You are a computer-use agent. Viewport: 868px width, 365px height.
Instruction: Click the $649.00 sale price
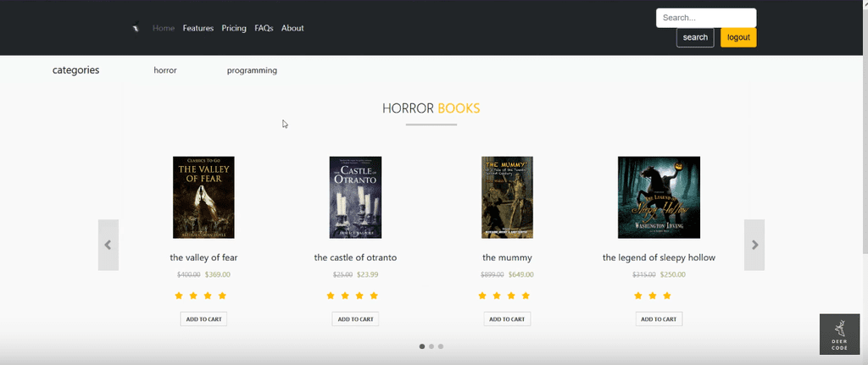521,274
